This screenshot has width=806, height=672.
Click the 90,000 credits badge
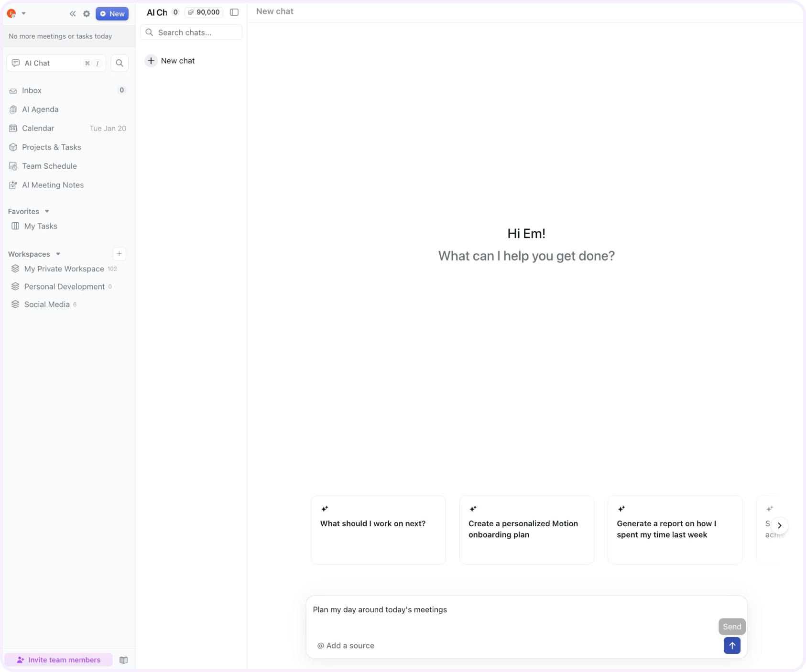click(x=204, y=12)
